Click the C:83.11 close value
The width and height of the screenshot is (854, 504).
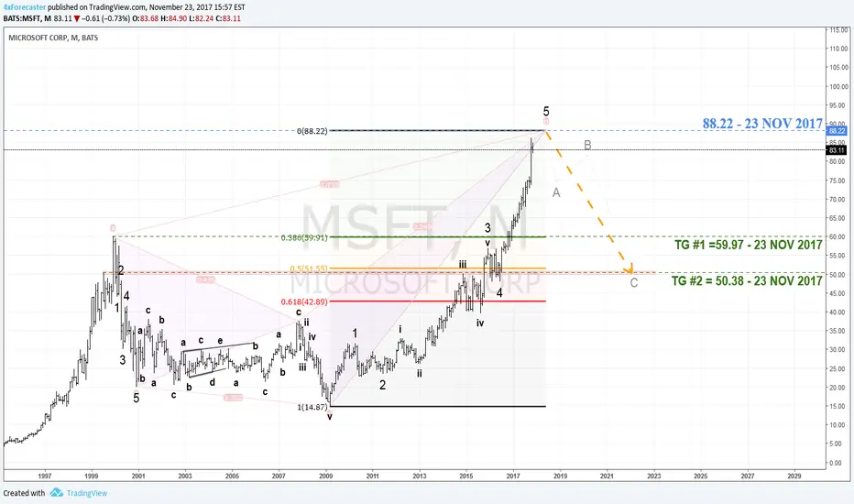click(228, 18)
